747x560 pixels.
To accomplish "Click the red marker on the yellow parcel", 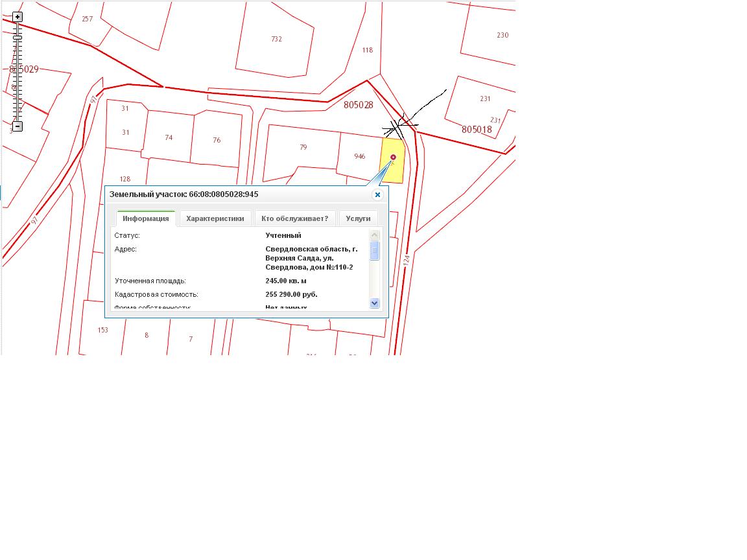I will (x=393, y=157).
